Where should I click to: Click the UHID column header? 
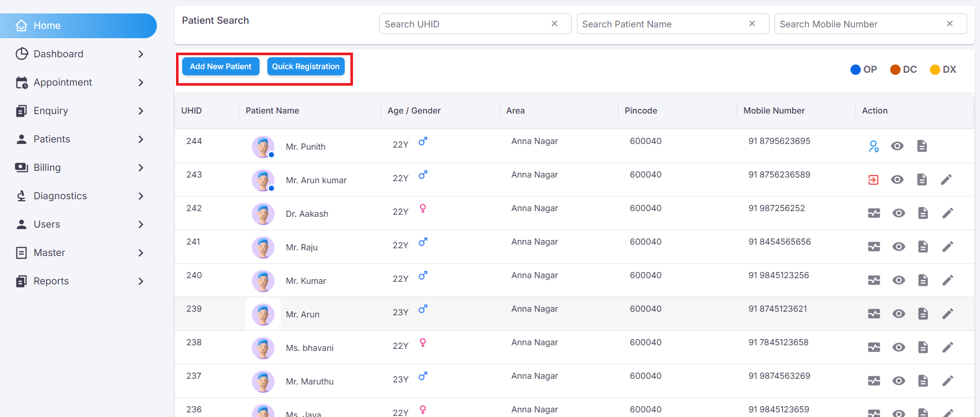pos(191,110)
